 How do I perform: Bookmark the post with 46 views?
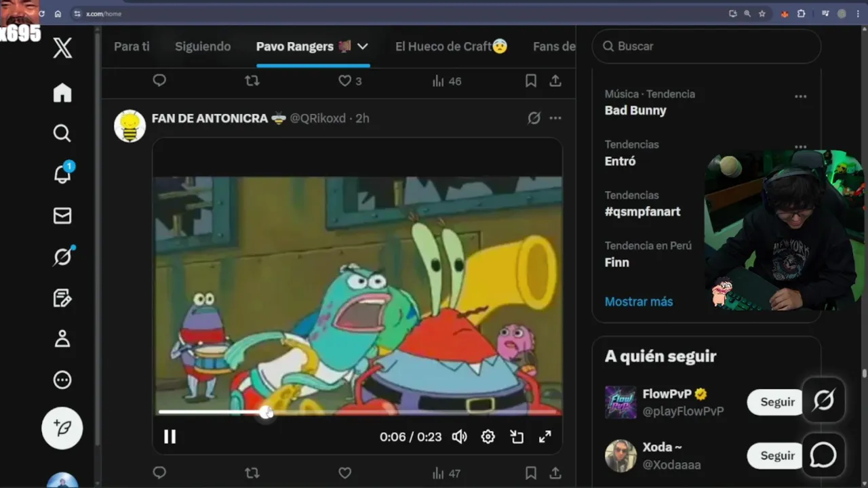[531, 81]
